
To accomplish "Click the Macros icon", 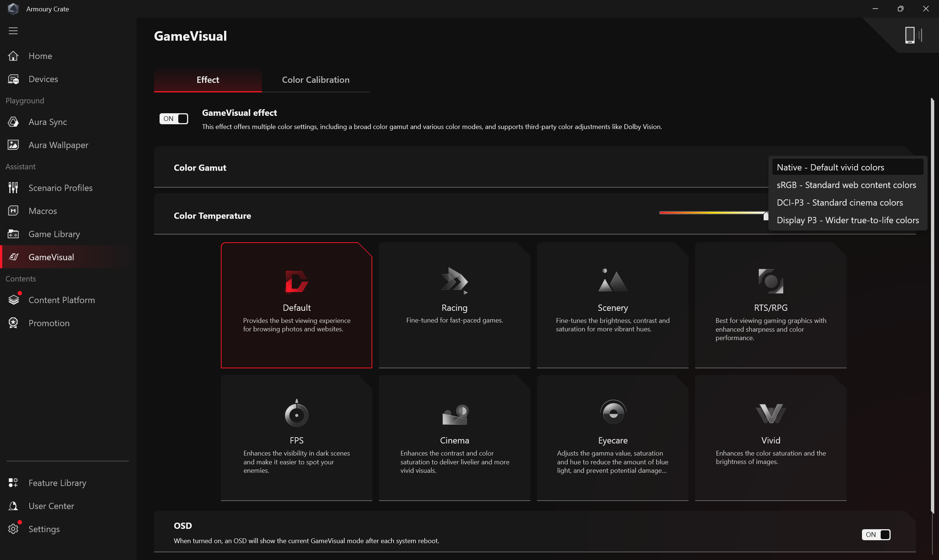I will click(13, 211).
